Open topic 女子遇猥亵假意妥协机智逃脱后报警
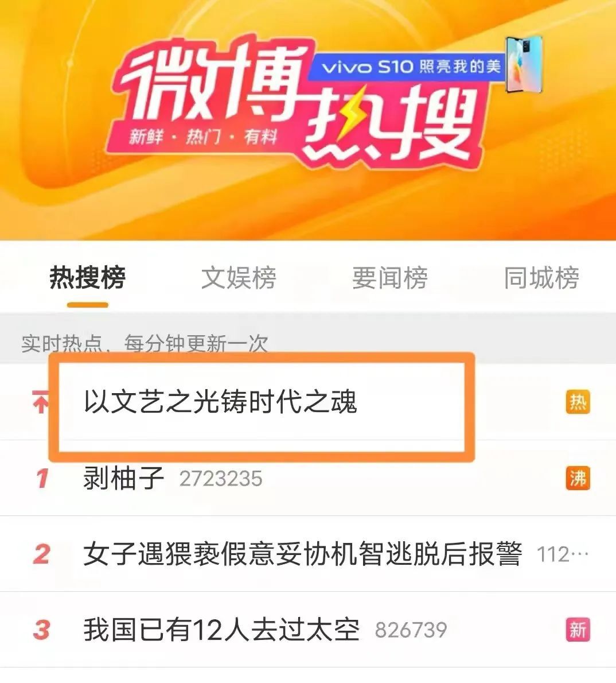The width and height of the screenshot is (616, 683). 303,554
